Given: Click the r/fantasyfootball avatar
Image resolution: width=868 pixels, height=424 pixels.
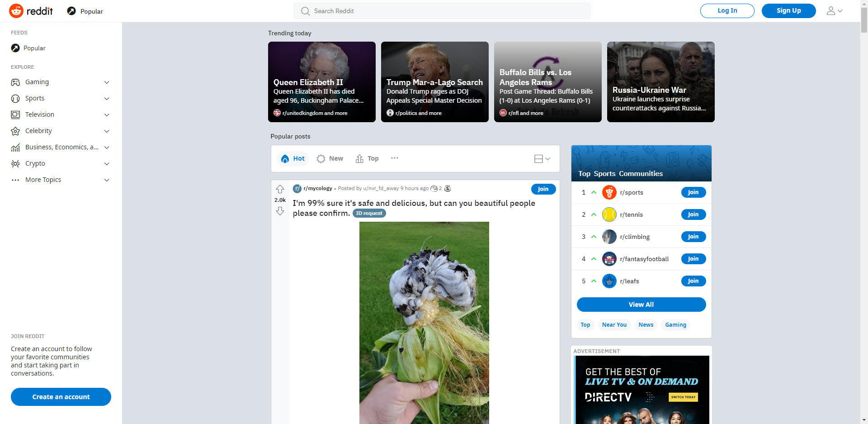Looking at the screenshot, I should tap(609, 259).
